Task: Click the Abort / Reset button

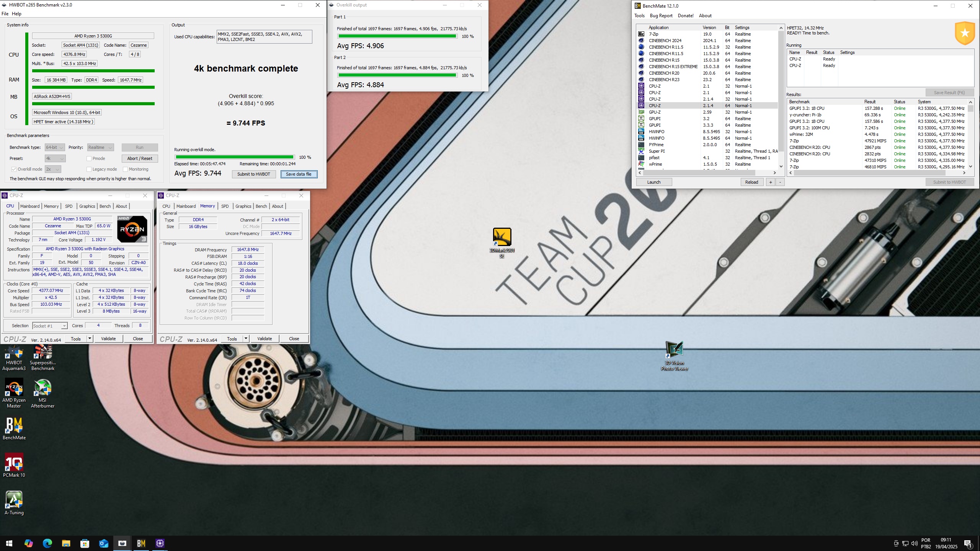Action: pyautogui.click(x=140, y=158)
